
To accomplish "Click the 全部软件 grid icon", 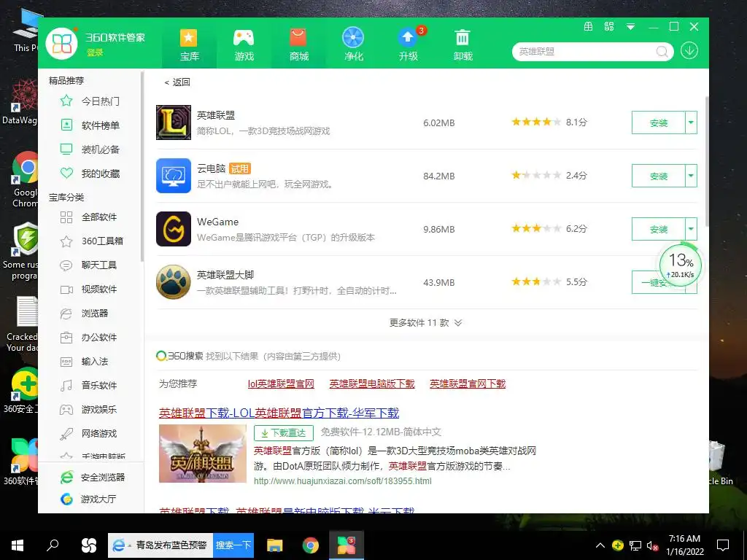I will 66,217.
